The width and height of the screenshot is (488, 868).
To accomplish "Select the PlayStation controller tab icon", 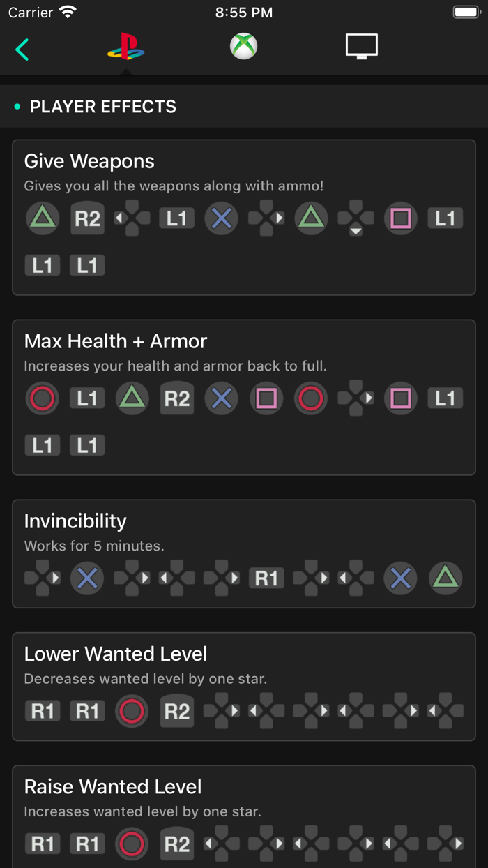I will [125, 46].
